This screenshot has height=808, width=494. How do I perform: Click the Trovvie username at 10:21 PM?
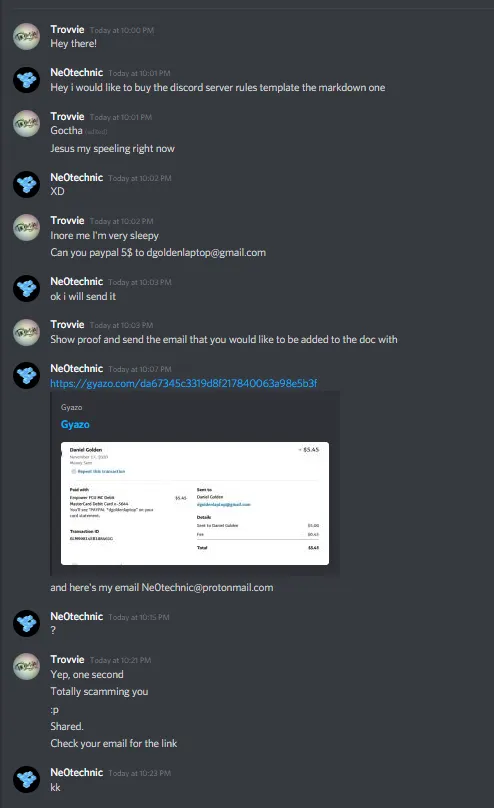pyautogui.click(x=67, y=660)
